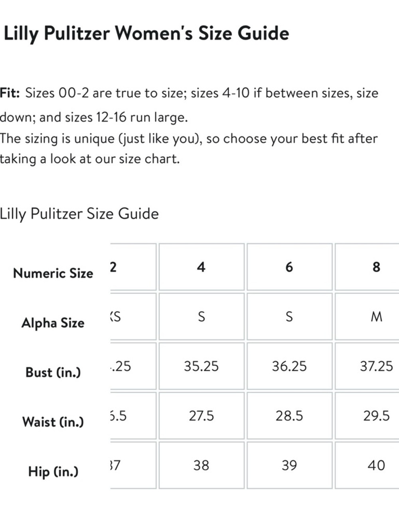
Task: Click the waist 28.5 cell
Action: click(x=289, y=415)
